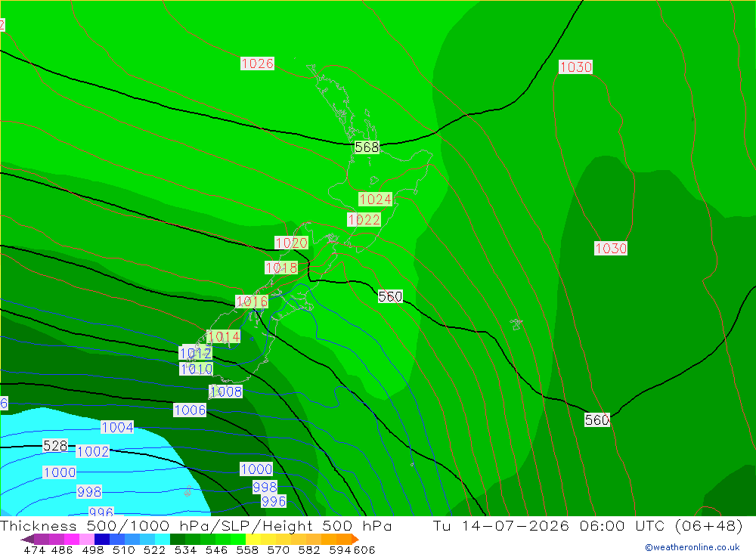Screen dimensions: 756x554
Task: Click the 1026 isobar label
Action: [x=258, y=63]
